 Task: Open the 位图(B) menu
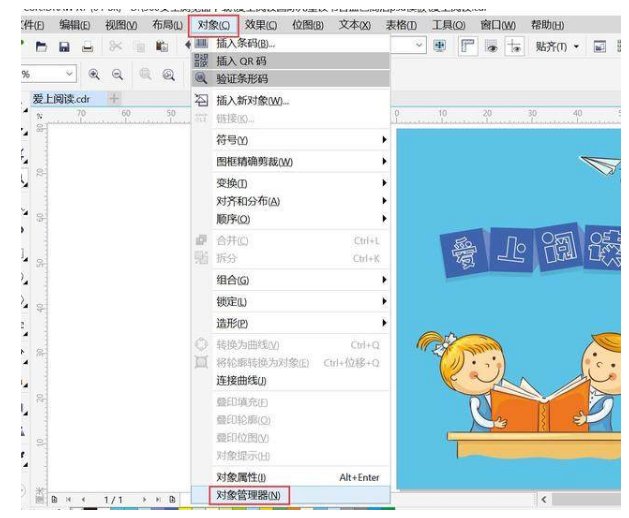(x=308, y=25)
